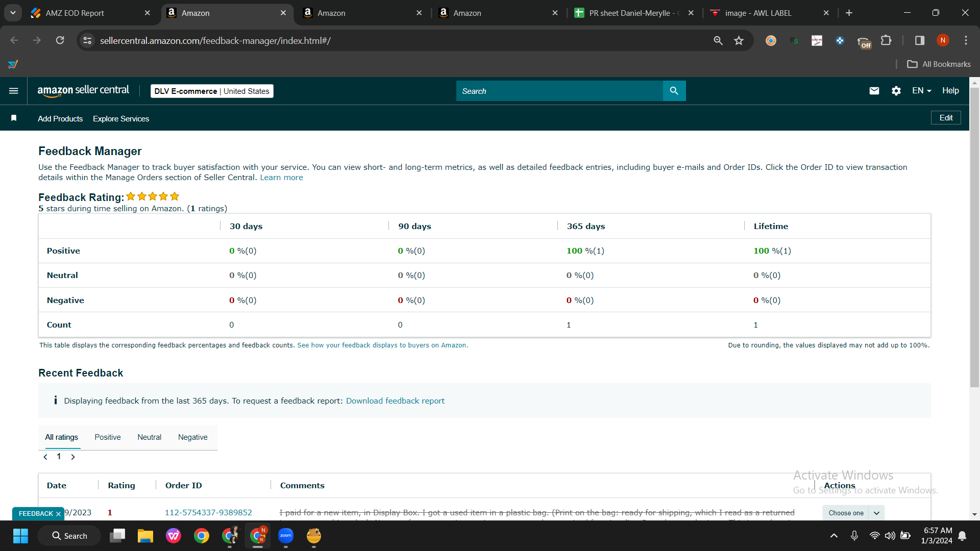
Task: Select the Positive feedback tab
Action: (108, 437)
